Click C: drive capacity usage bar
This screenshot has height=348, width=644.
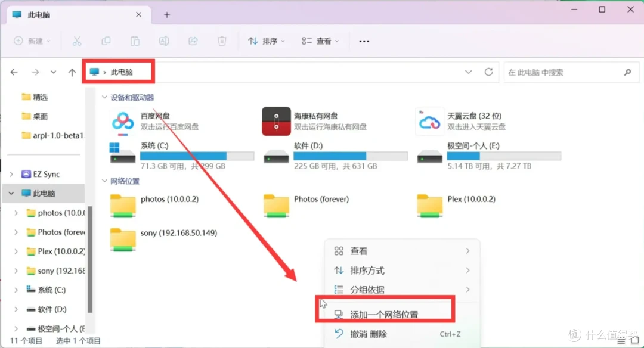[x=197, y=156]
